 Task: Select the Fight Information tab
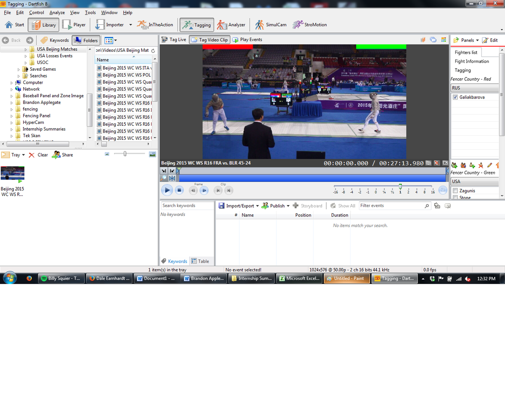coord(472,61)
